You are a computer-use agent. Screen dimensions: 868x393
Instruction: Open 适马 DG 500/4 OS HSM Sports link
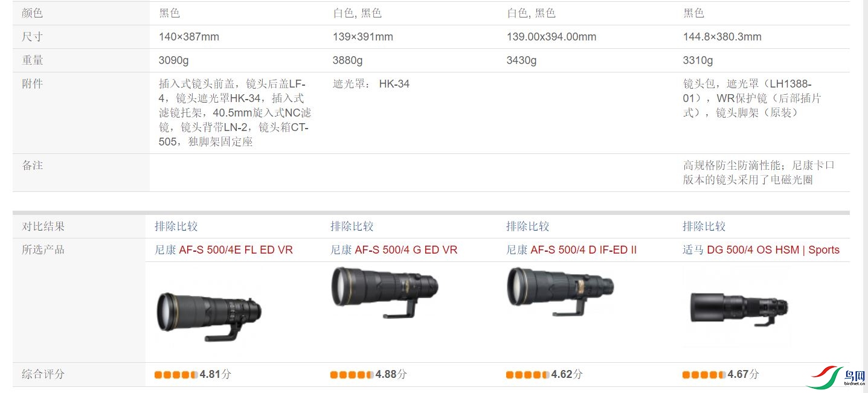coord(761,250)
